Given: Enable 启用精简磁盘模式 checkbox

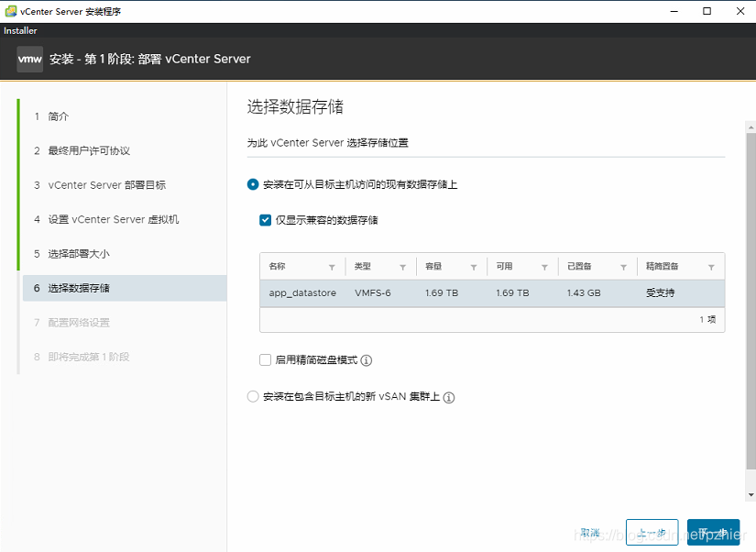Looking at the screenshot, I should pos(265,360).
